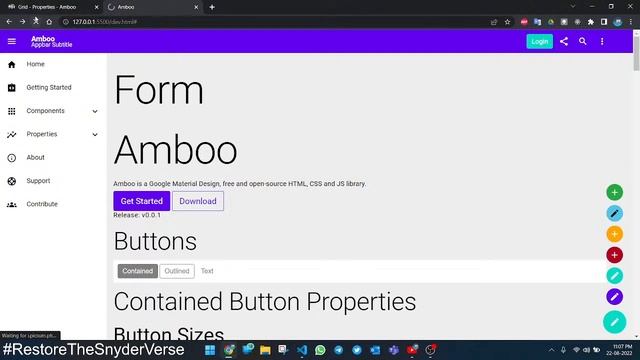Select the Home sidebar item
Screen dimensions: 640x360
click(x=53, y=64)
